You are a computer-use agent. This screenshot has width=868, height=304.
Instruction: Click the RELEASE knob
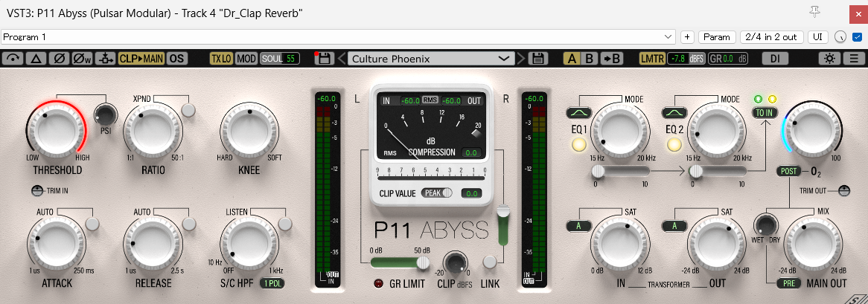click(x=153, y=242)
